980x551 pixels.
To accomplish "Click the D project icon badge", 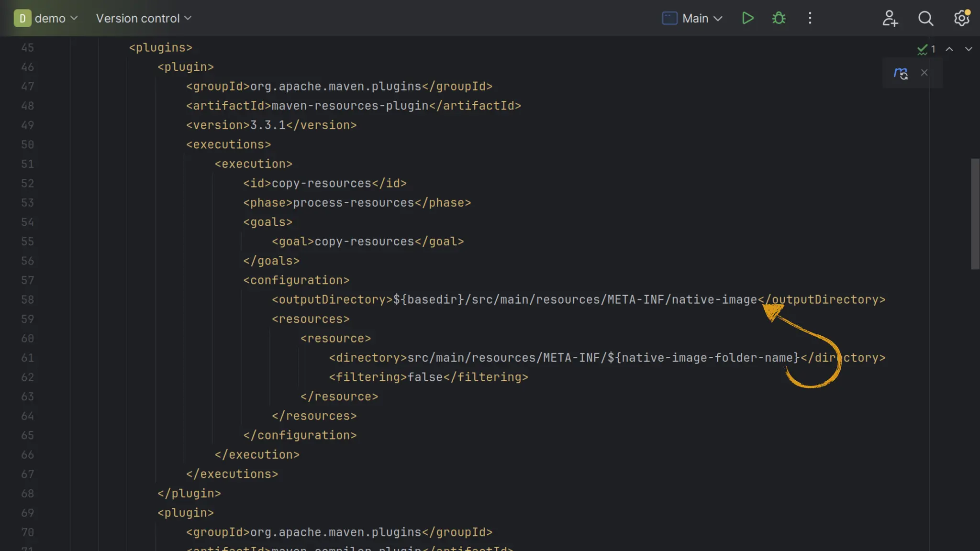I will pyautogui.click(x=22, y=18).
